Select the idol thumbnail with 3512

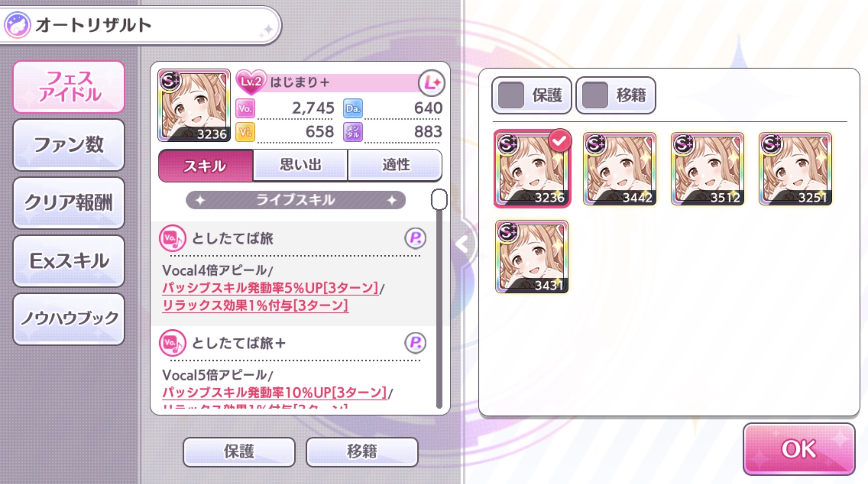pyautogui.click(x=707, y=169)
